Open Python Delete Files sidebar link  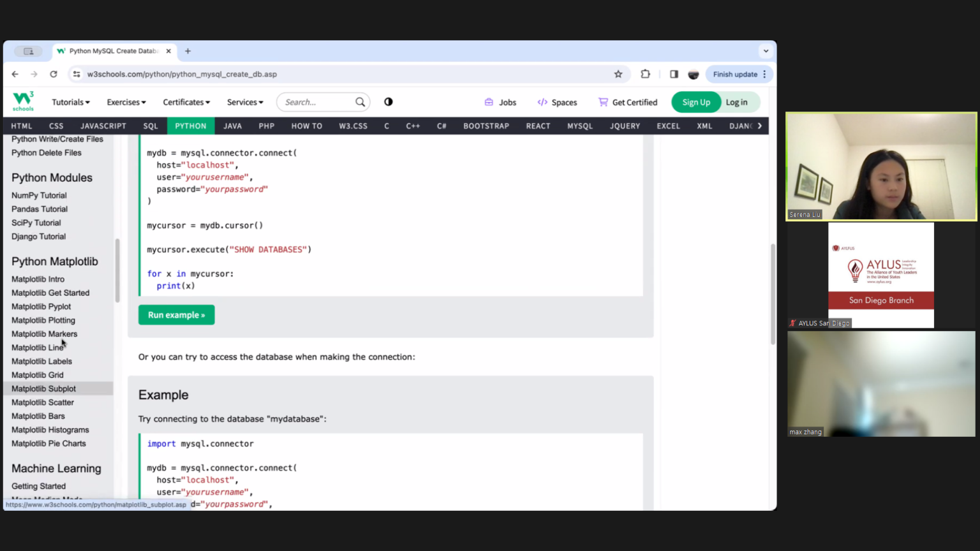47,153
